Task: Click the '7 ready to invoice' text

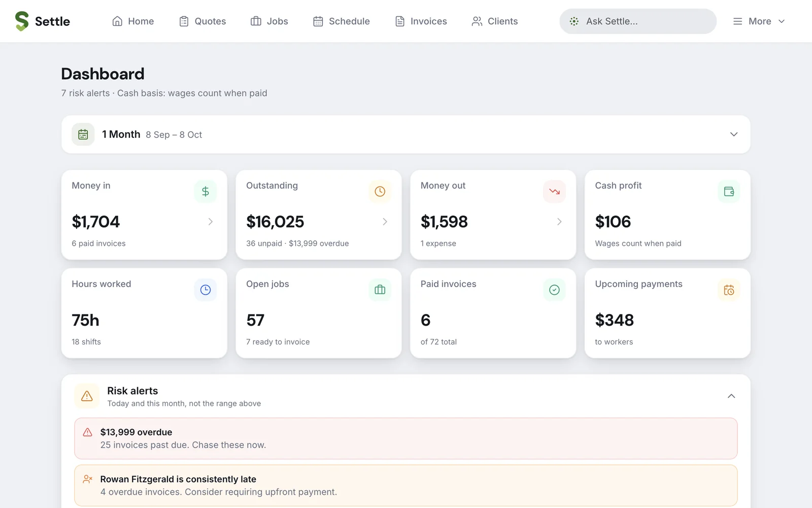Action: tap(278, 342)
